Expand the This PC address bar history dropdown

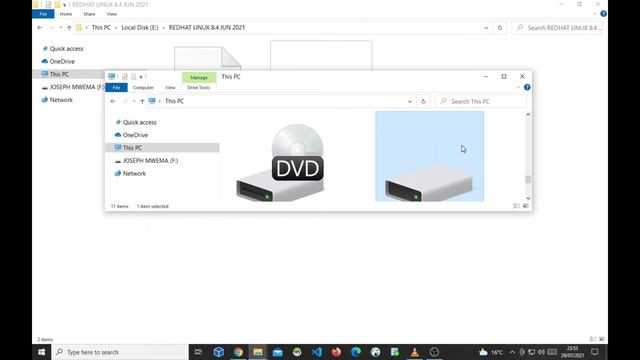pos(410,101)
